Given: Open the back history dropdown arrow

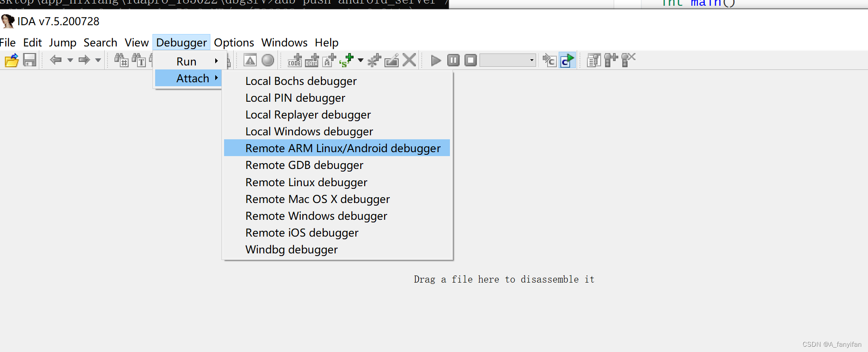Looking at the screenshot, I should [x=70, y=60].
